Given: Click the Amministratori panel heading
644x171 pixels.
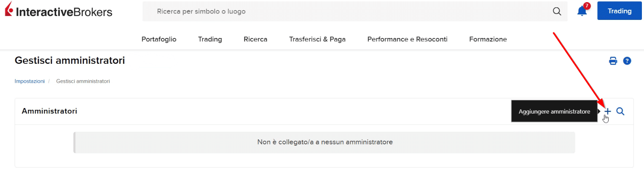Looking at the screenshot, I should coord(49,111).
